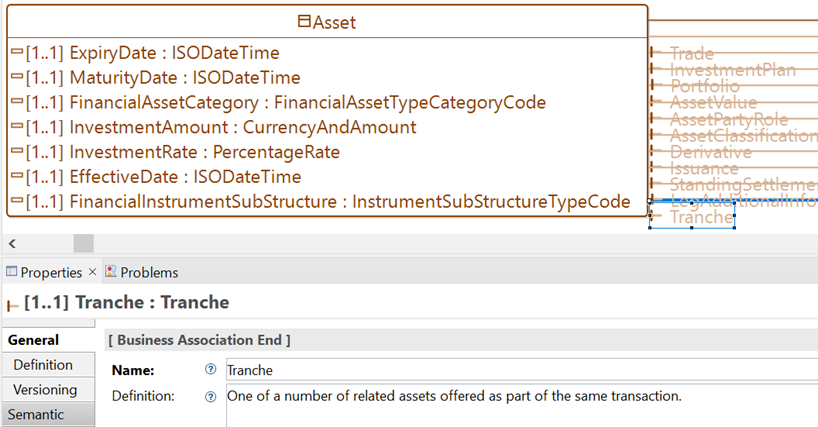The width and height of the screenshot is (818, 427).
Task: Open the Semantic properties section
Action: pyautogui.click(x=49, y=414)
